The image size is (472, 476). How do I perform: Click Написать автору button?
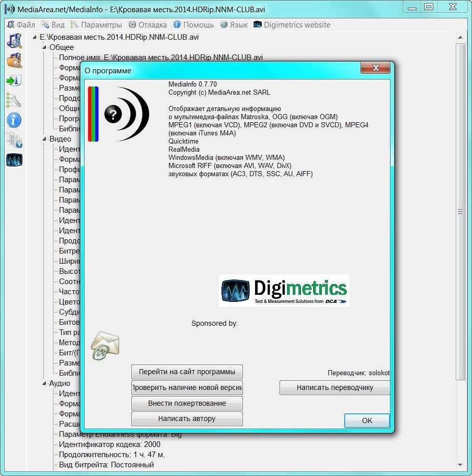[187, 418]
